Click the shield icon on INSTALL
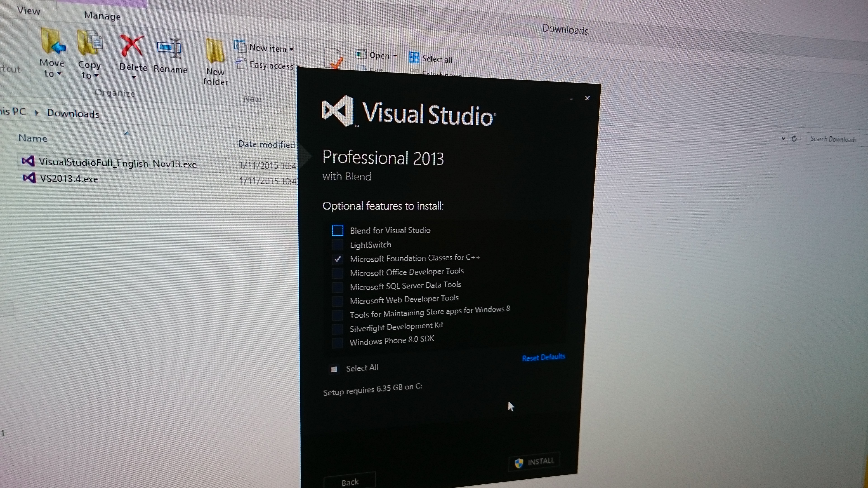The image size is (868, 488). tap(519, 463)
